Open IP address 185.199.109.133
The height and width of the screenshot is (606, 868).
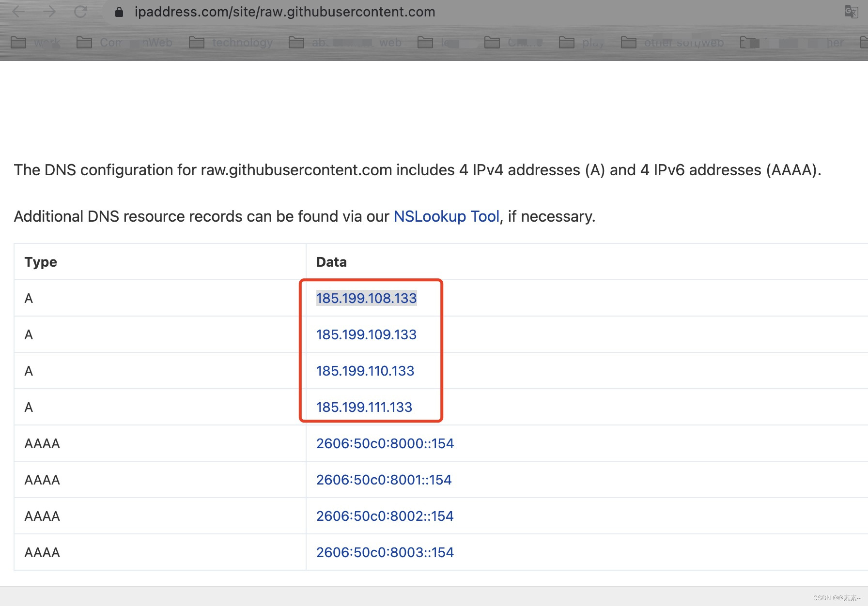366,334
